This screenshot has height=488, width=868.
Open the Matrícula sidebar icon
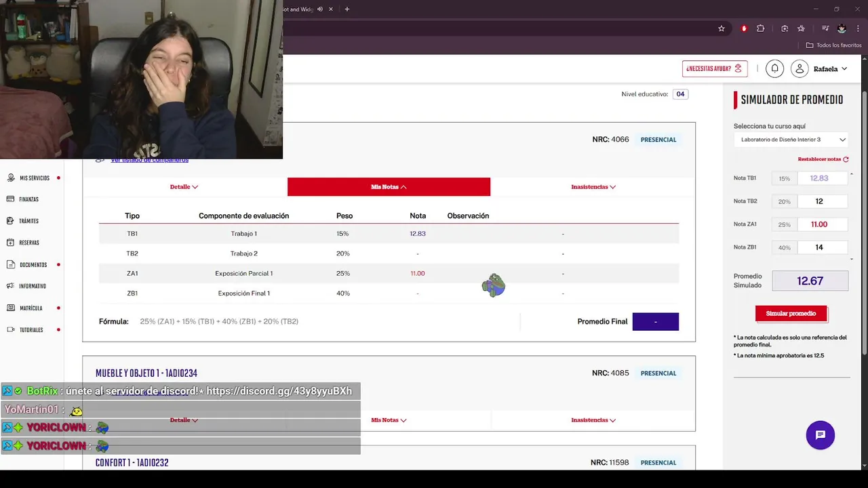(x=11, y=308)
